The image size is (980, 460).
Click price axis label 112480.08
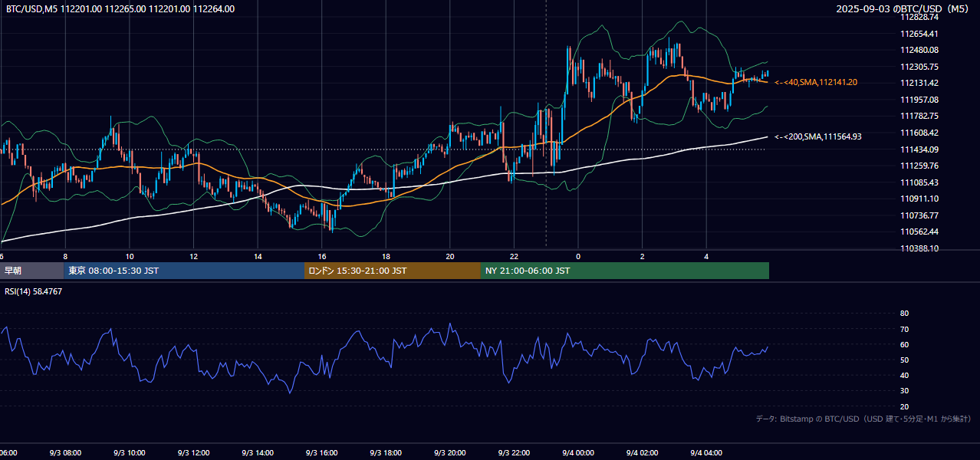919,50
